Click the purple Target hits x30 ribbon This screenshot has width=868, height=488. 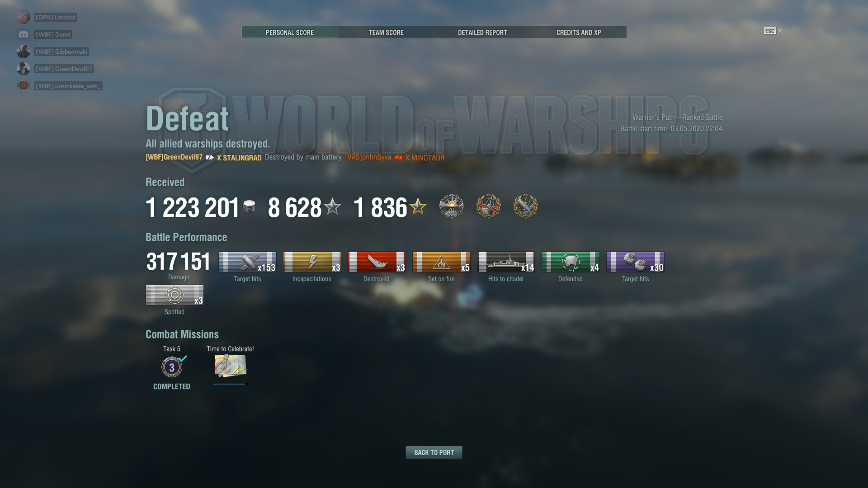click(635, 262)
